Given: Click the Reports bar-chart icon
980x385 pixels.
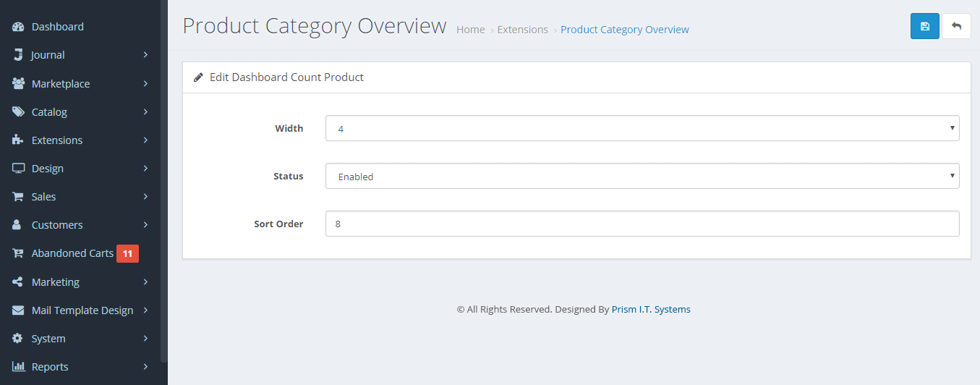Looking at the screenshot, I should 19,367.
